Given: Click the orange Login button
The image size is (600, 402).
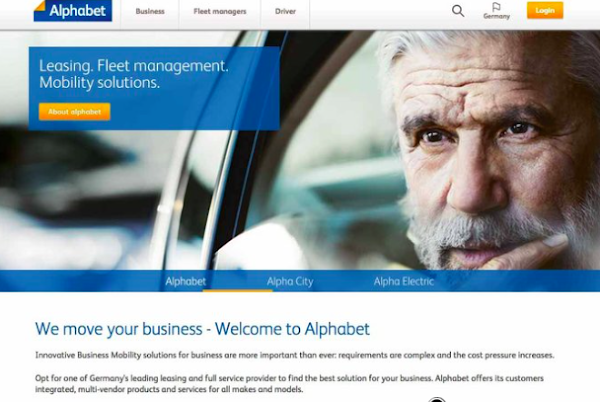Looking at the screenshot, I should (545, 10).
